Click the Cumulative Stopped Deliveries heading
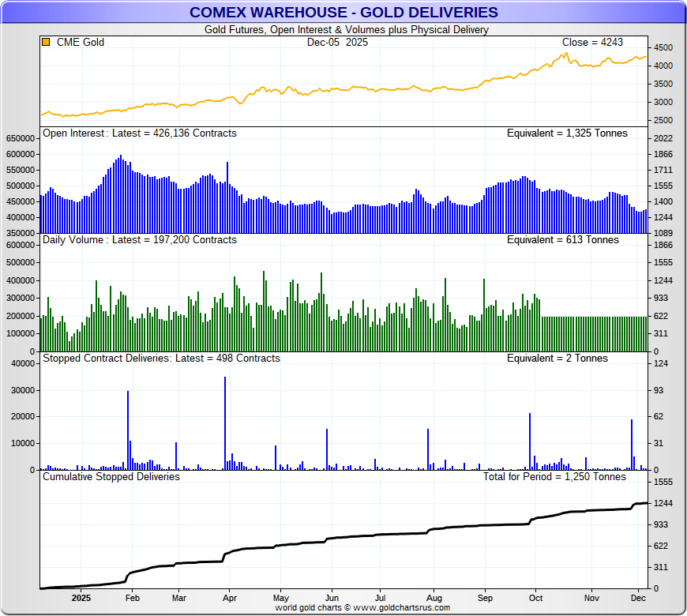This screenshot has height=616, width=687. click(x=111, y=476)
